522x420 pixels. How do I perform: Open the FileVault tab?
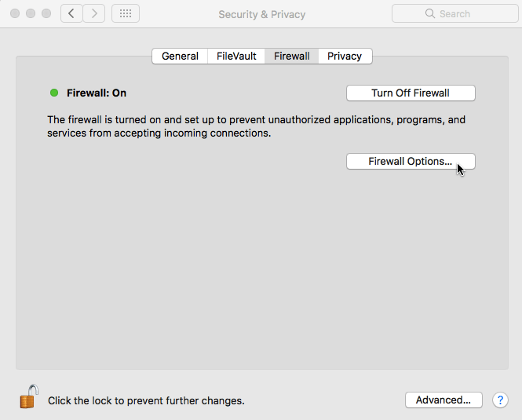coord(236,56)
